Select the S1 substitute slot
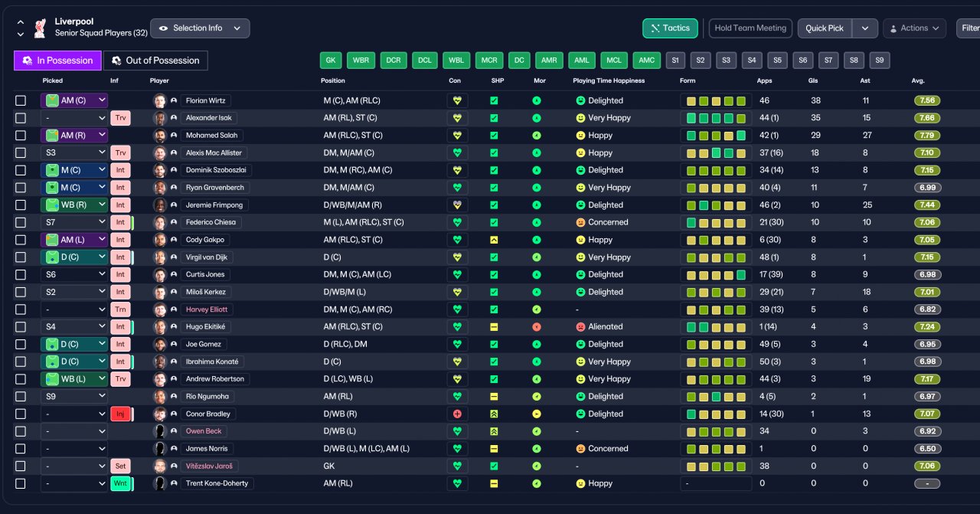 (675, 61)
